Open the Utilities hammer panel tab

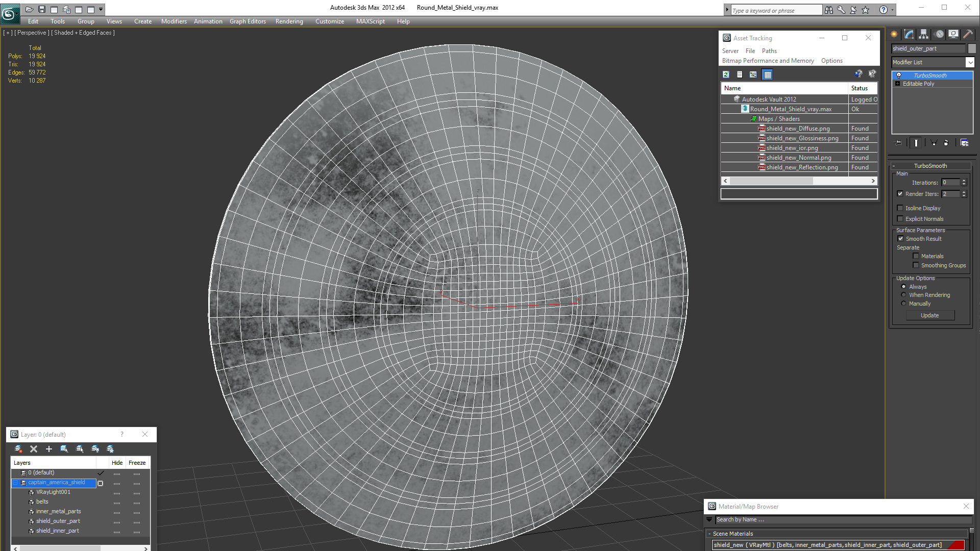pos(968,34)
